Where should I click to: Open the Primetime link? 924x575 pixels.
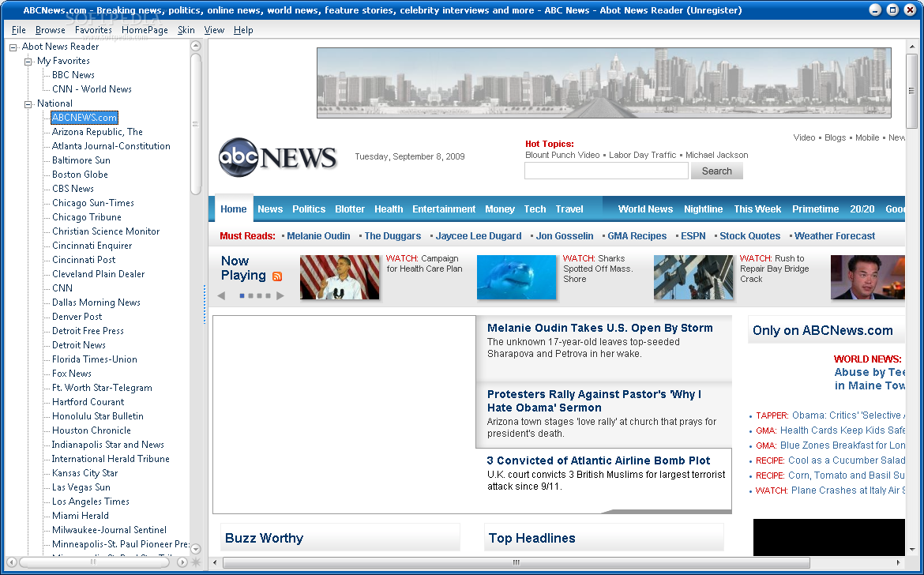816,209
